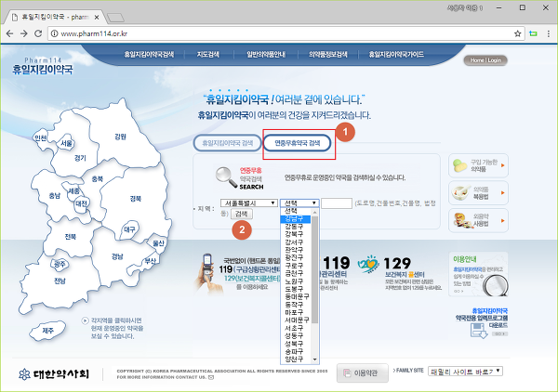
Task: Click the green extension icon beside the star
Action: [x=533, y=33]
